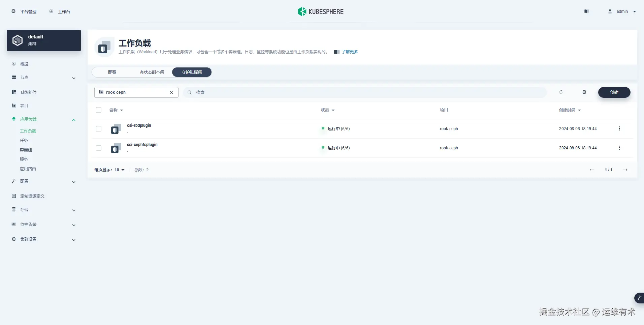Click the csi-cephfsplugin daemonset icon
644x325 pixels.
coord(116,148)
